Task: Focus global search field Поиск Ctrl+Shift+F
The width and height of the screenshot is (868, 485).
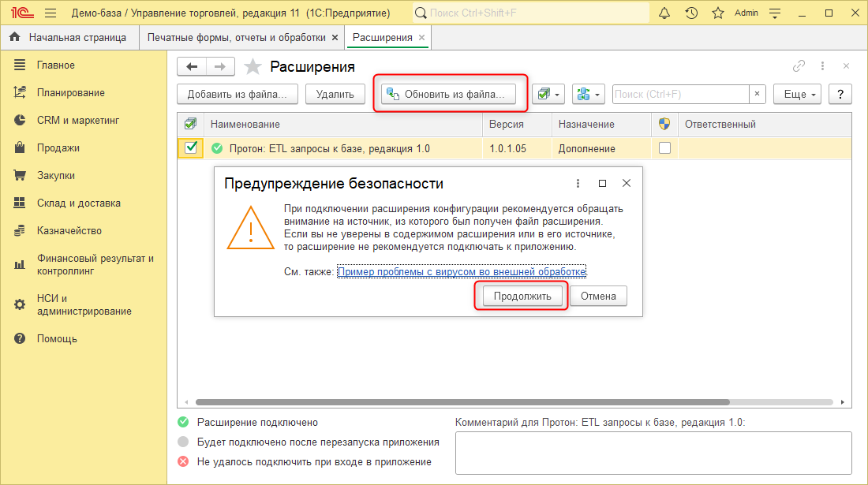Action: click(531, 13)
